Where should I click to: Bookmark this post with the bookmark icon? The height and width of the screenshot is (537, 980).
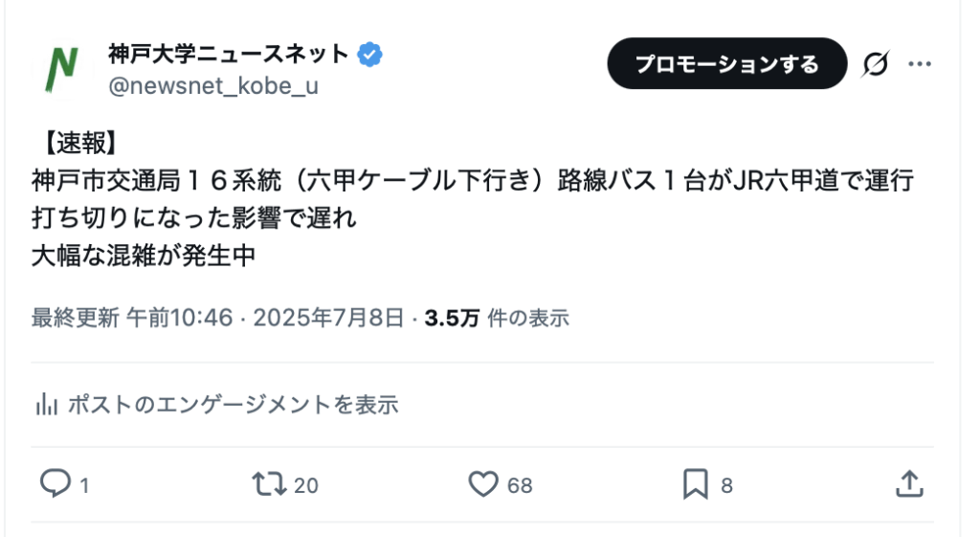click(x=696, y=484)
